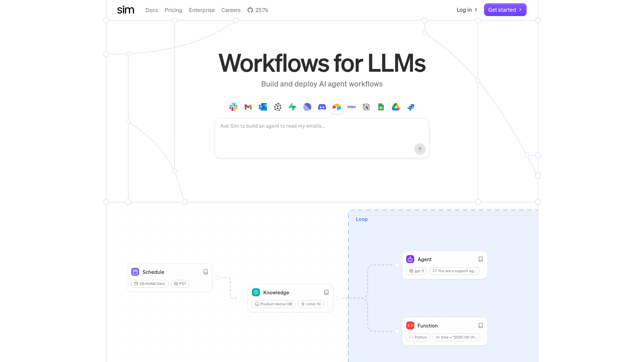The width and height of the screenshot is (644, 362).
Task: Choose the Gmail integration icon
Action: 248,107
